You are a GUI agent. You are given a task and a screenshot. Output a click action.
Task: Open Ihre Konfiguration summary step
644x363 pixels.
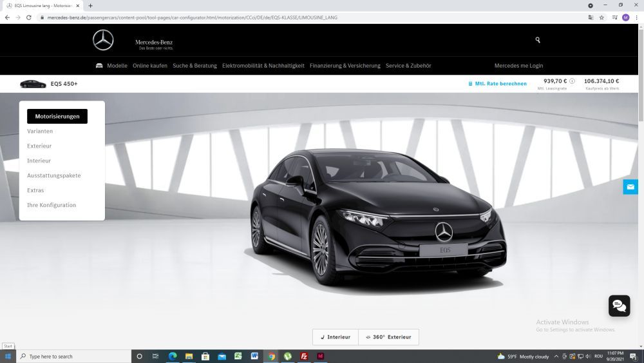pyautogui.click(x=52, y=205)
